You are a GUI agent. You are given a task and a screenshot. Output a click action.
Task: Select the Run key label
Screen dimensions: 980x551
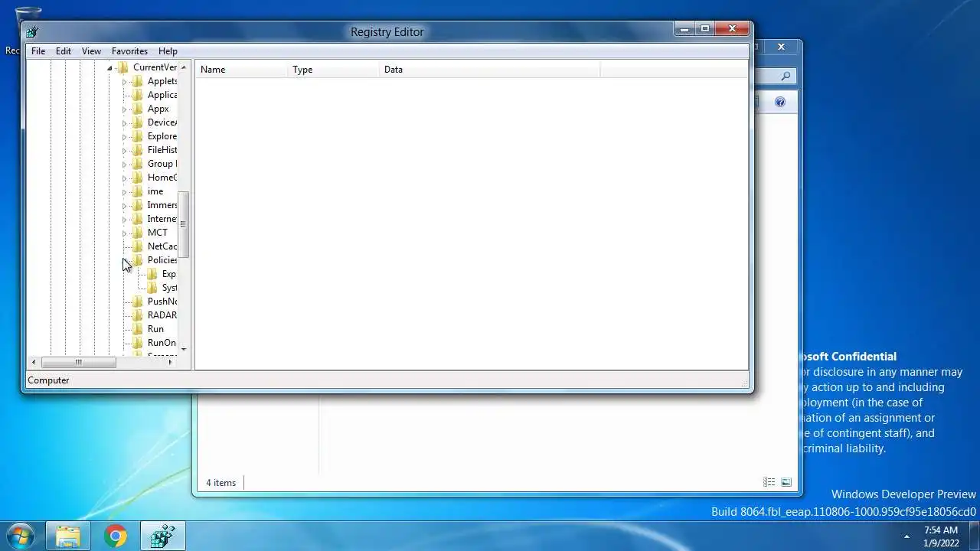pos(155,329)
